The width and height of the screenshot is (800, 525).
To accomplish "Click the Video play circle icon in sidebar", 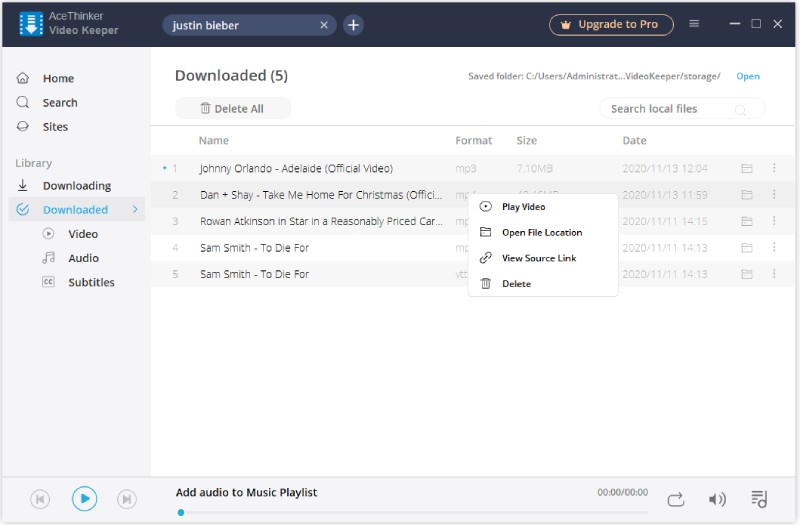I will (x=48, y=234).
